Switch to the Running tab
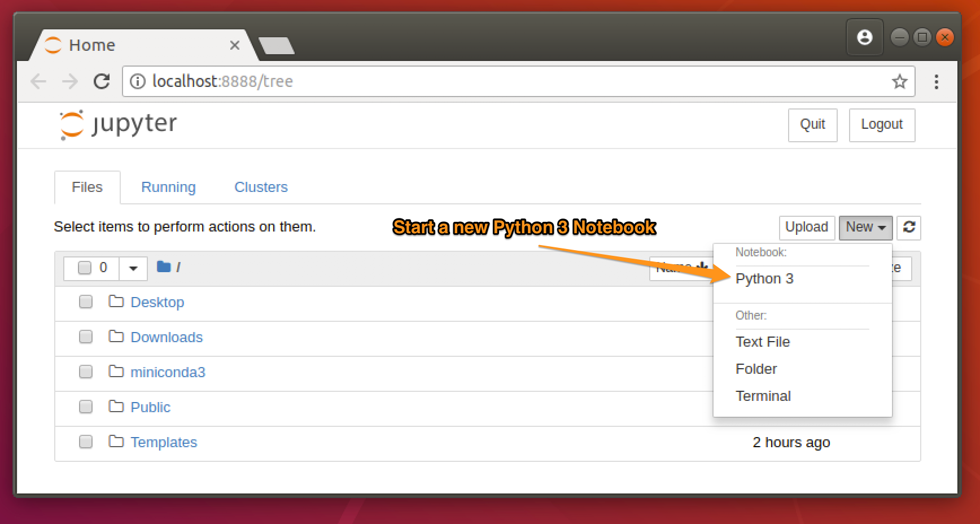 [x=168, y=187]
